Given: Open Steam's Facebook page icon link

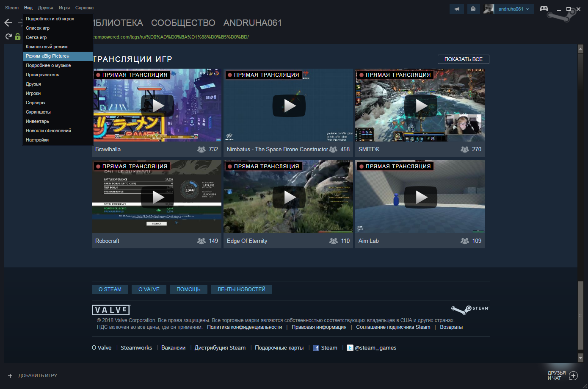Looking at the screenshot, I should pyautogui.click(x=316, y=348).
